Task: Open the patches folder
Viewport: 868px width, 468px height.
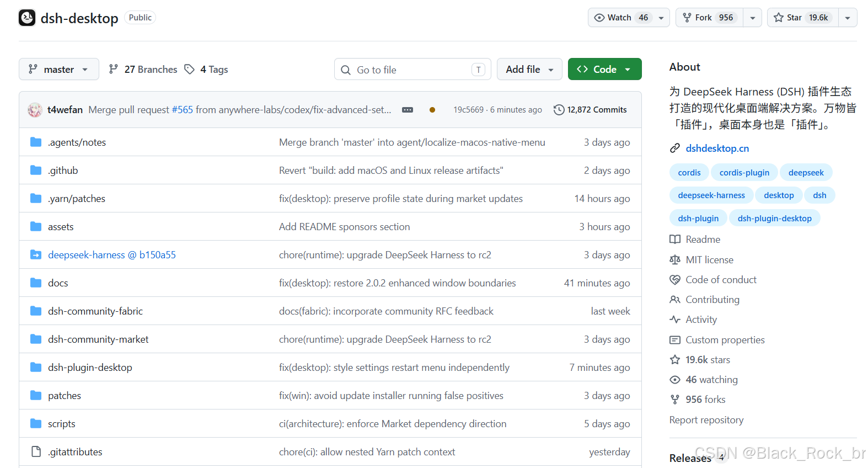Action: coord(65,396)
